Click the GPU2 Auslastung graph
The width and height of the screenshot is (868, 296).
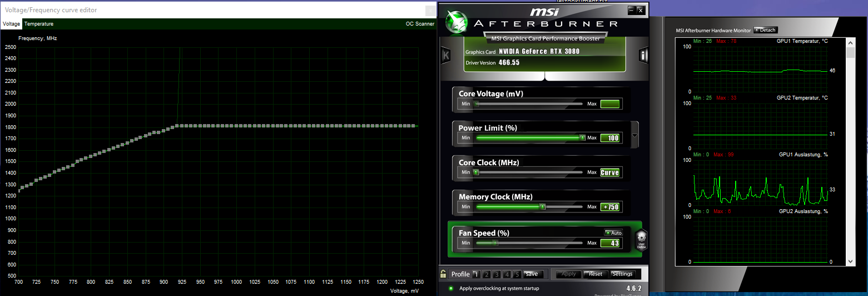[x=760, y=239]
